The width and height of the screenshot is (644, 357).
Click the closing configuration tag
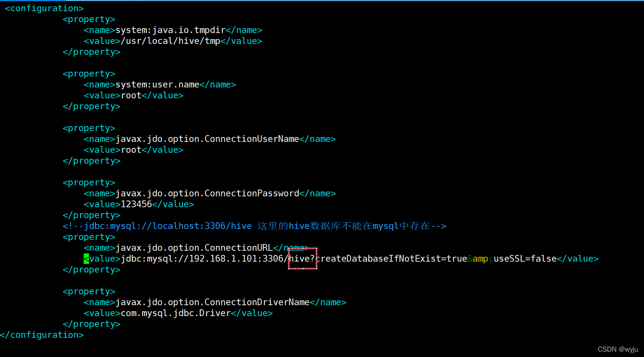[42, 335]
